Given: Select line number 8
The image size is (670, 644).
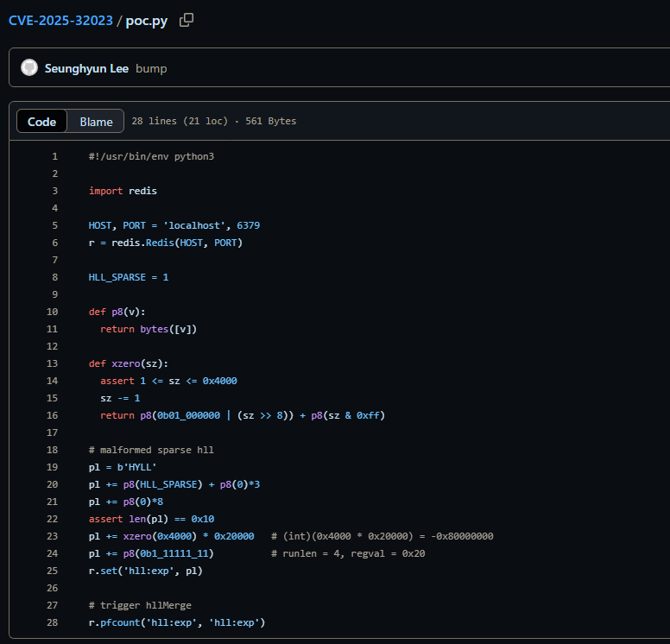Looking at the screenshot, I should (x=54, y=277).
